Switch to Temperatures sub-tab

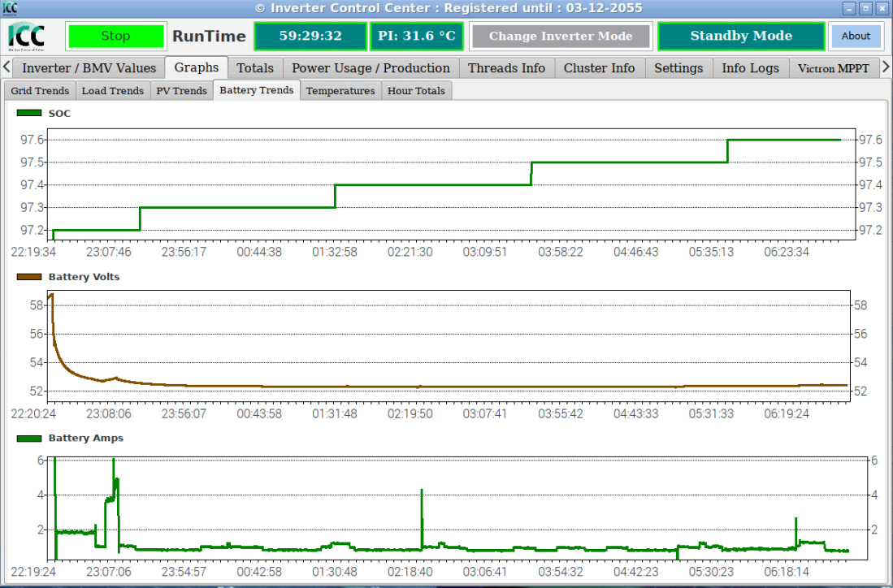point(340,91)
